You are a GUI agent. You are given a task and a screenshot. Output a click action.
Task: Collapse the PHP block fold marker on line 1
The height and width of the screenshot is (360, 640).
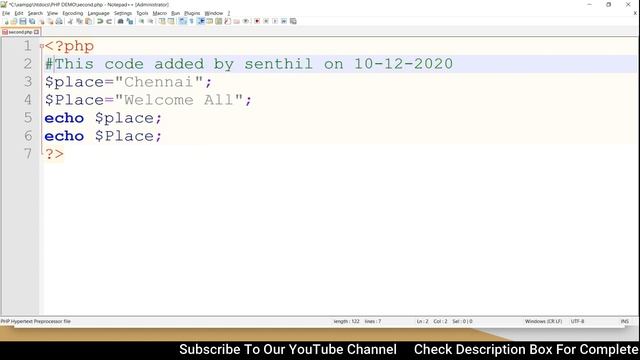(42, 46)
